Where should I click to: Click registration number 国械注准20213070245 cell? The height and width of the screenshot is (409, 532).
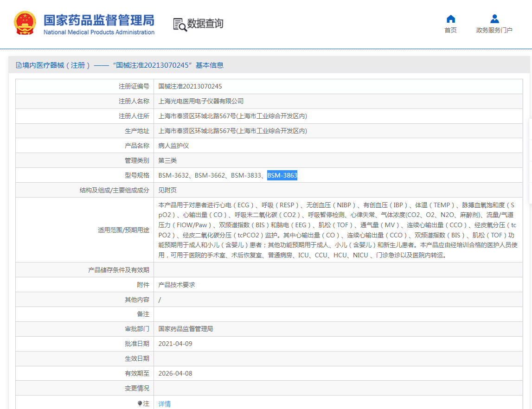tap(190, 86)
